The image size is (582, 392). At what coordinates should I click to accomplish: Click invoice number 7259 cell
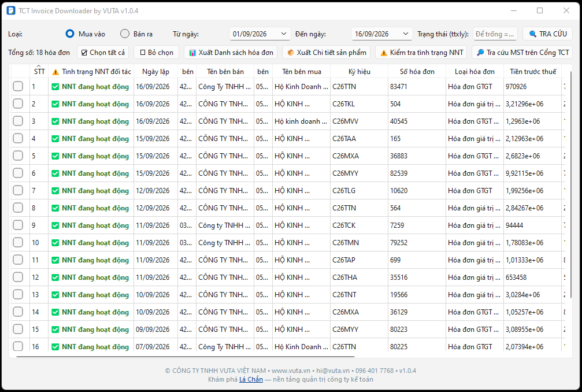tap(417, 225)
